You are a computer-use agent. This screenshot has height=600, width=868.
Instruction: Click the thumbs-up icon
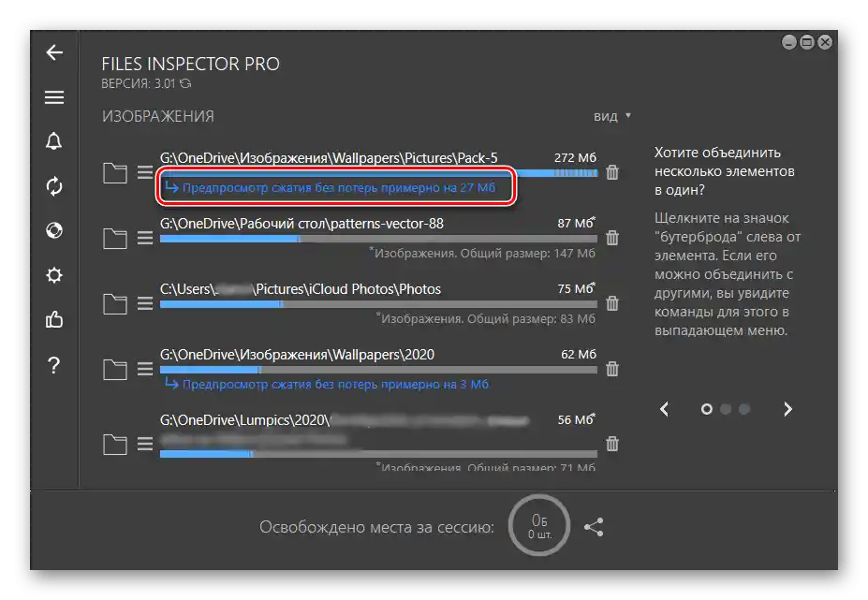[x=54, y=320]
